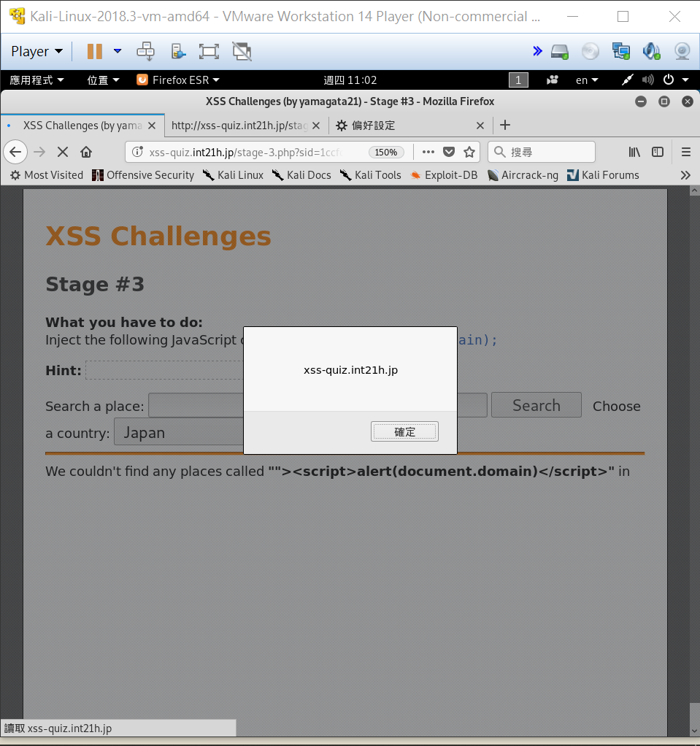Expand hidden VMware devices with double arrow
This screenshot has height=746, width=700.
(537, 51)
